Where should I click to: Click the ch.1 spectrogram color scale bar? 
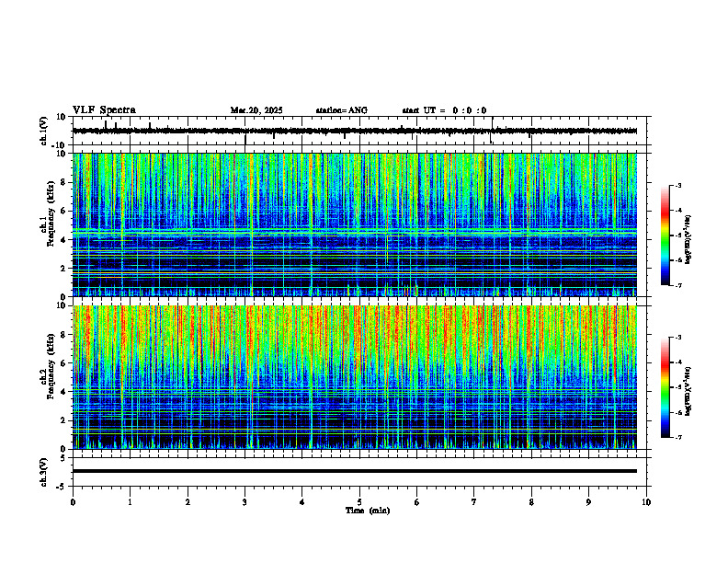point(665,236)
